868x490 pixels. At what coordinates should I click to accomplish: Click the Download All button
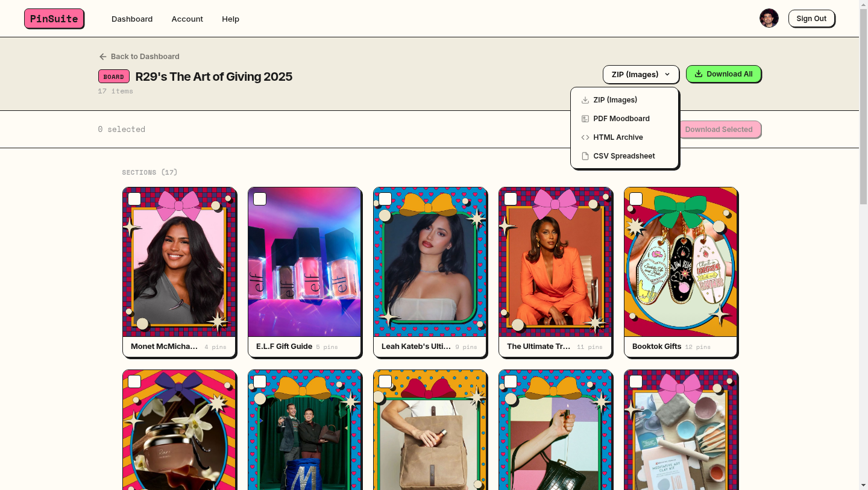pyautogui.click(x=723, y=74)
